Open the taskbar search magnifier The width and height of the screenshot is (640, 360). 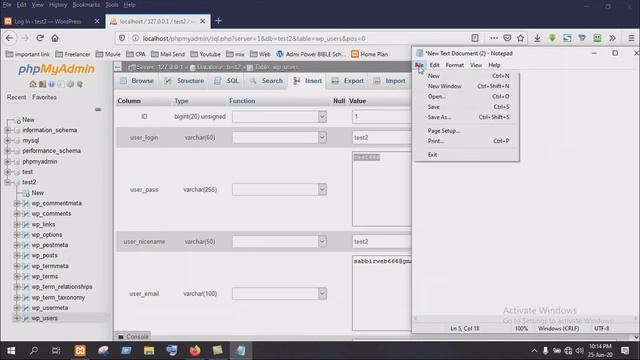click(x=34, y=350)
